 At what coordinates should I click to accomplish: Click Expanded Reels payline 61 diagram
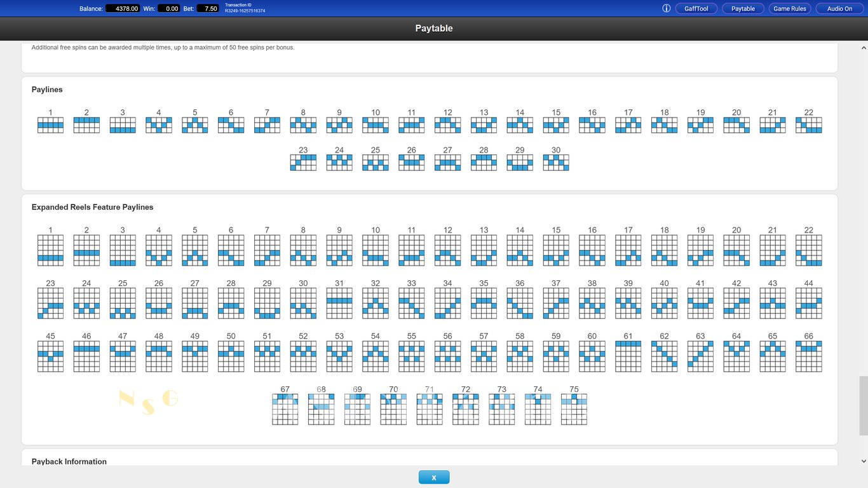coord(628,356)
